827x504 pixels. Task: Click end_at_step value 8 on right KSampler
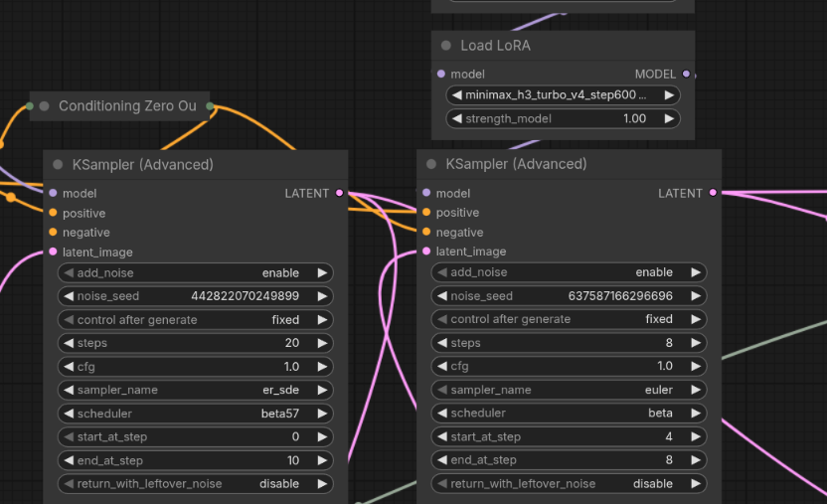(669, 459)
